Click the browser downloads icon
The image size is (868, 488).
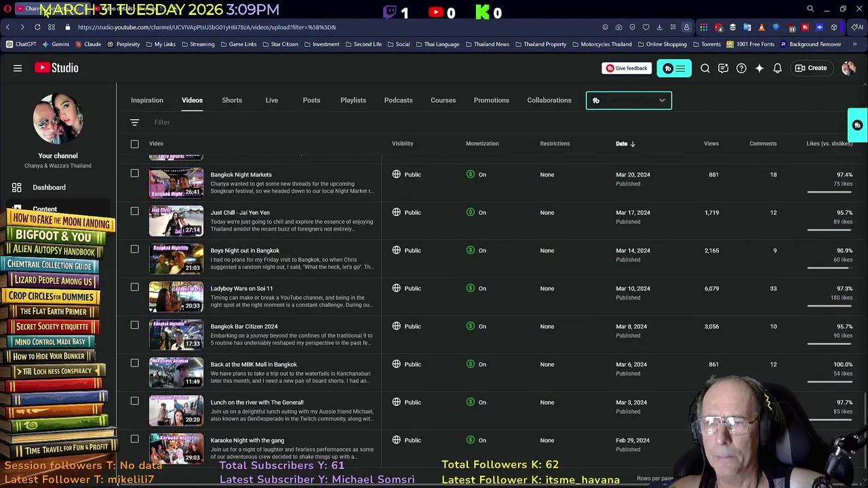click(x=659, y=27)
